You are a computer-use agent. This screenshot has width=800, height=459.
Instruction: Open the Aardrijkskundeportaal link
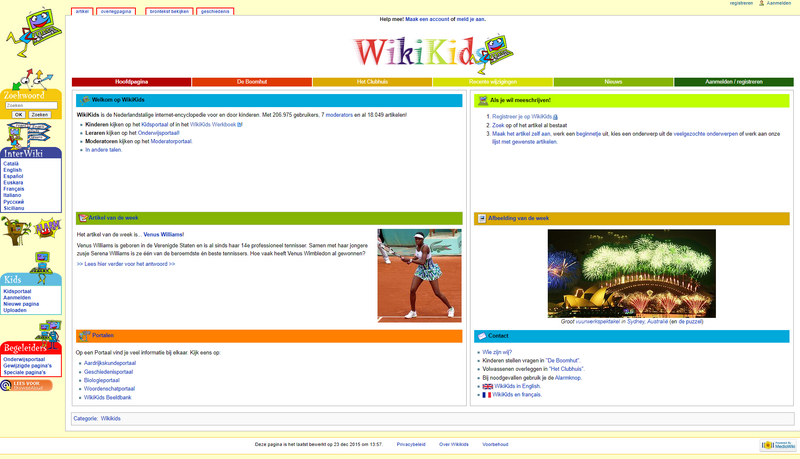[x=110, y=363]
